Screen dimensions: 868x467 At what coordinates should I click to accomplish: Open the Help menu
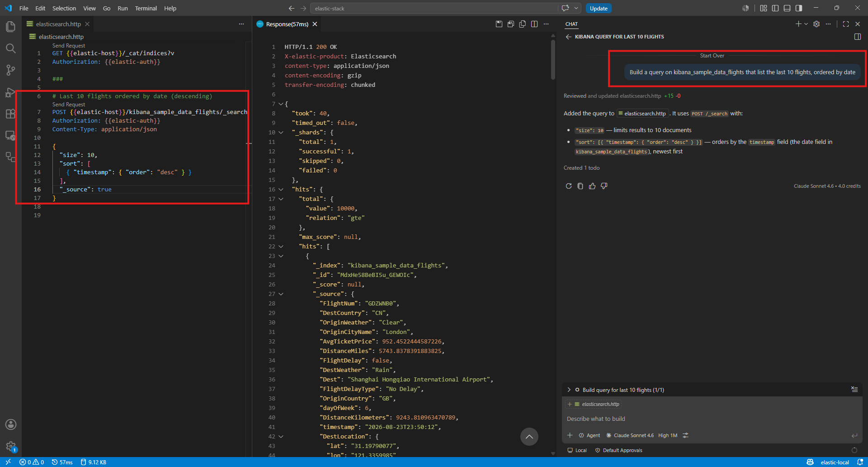pos(170,8)
